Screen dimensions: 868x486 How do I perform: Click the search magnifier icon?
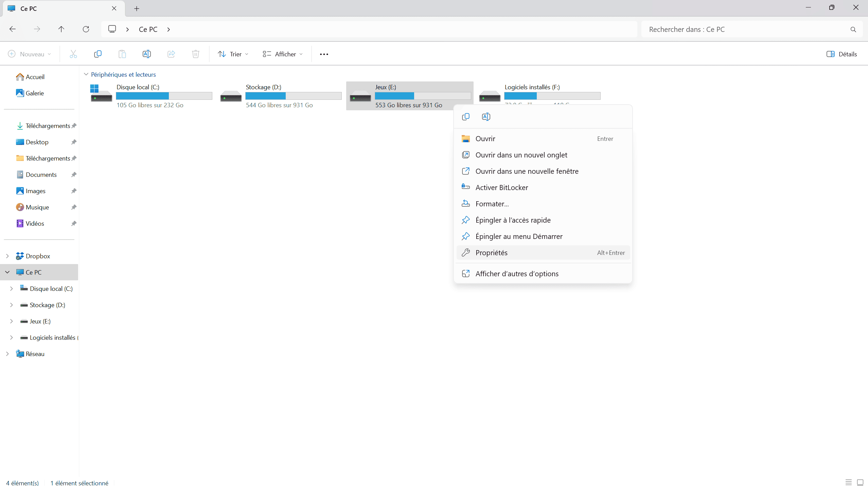pyautogui.click(x=853, y=30)
